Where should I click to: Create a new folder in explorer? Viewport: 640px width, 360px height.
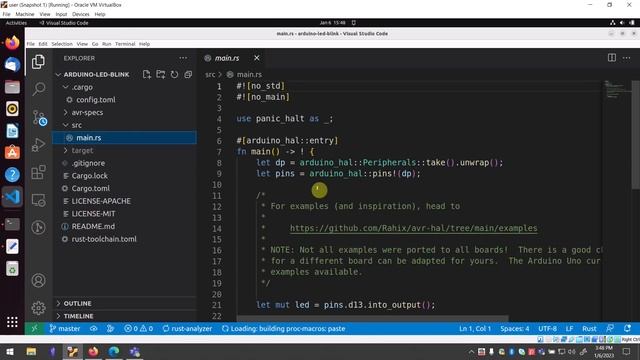[x=161, y=74]
